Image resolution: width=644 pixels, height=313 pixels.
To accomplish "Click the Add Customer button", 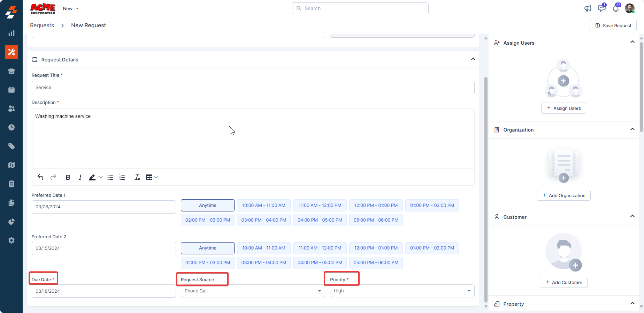I will [x=563, y=282].
